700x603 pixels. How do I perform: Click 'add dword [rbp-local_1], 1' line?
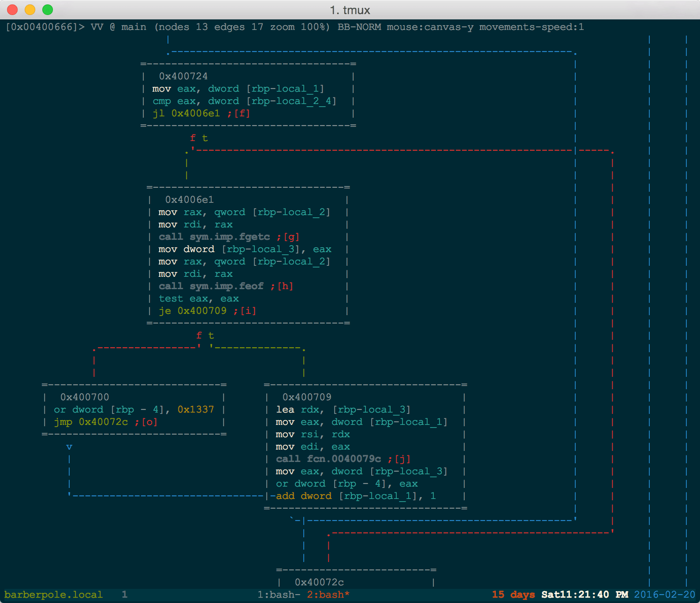point(356,496)
